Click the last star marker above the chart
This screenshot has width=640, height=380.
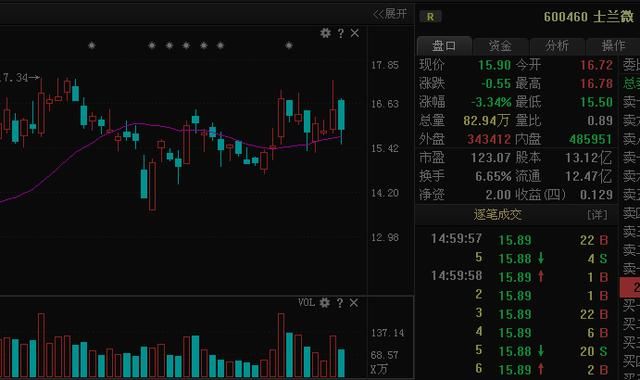coord(289,45)
